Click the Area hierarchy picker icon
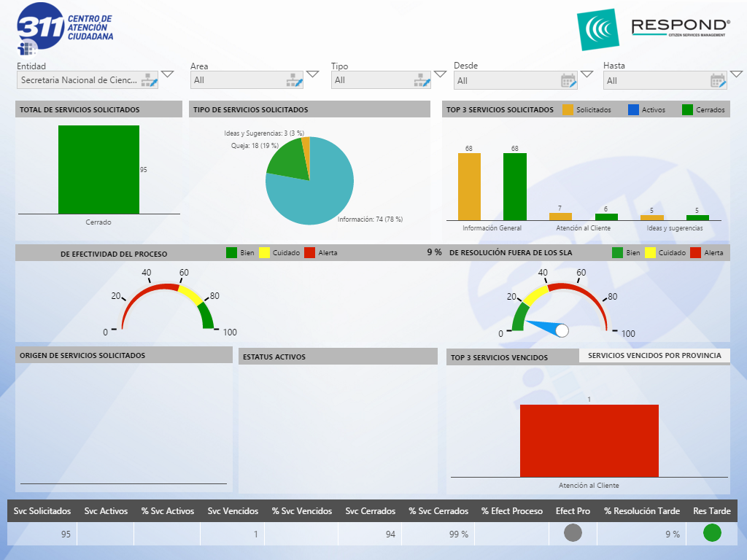The height and width of the screenshot is (560, 747). [295, 80]
